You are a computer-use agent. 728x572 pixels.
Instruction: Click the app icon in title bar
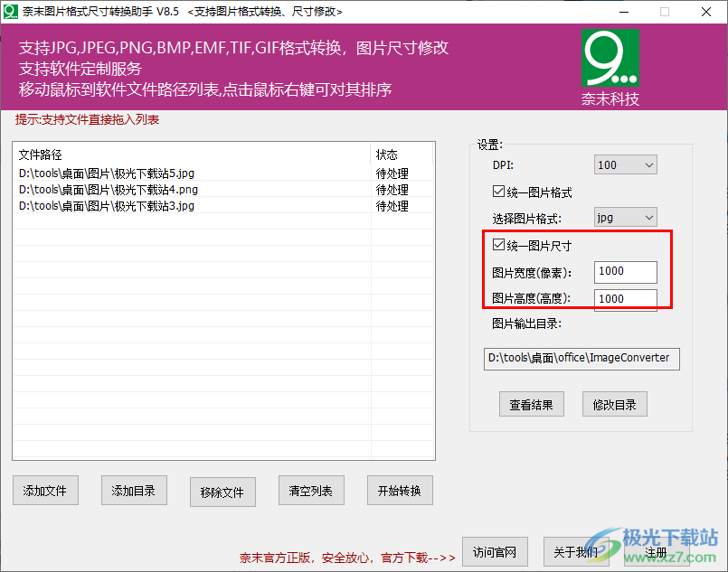pyautogui.click(x=10, y=11)
